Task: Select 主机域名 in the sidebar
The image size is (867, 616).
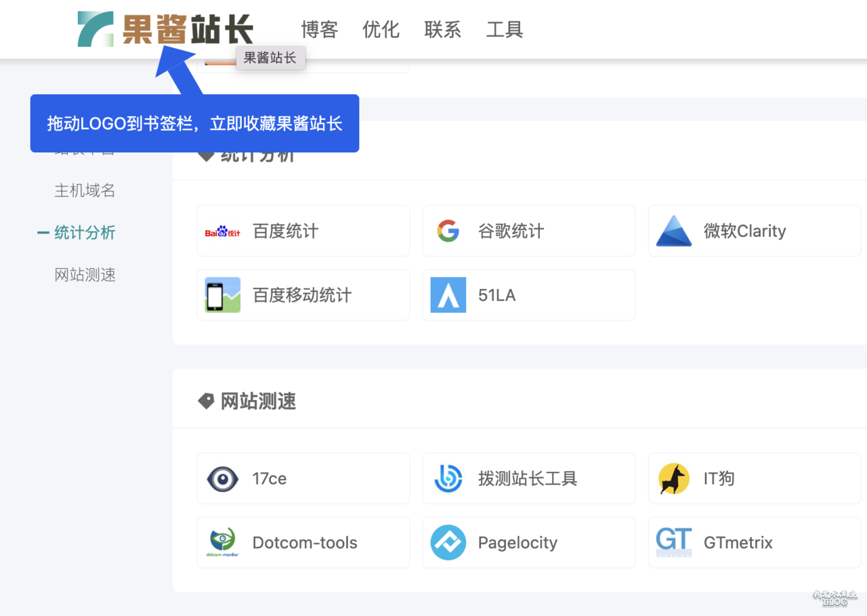Action: pos(85,191)
